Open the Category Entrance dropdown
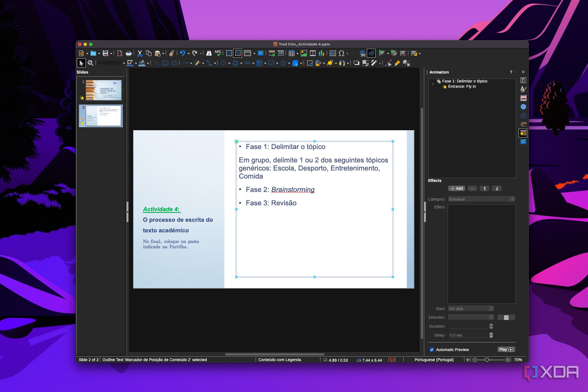The width and height of the screenshot is (588, 392). (482, 199)
